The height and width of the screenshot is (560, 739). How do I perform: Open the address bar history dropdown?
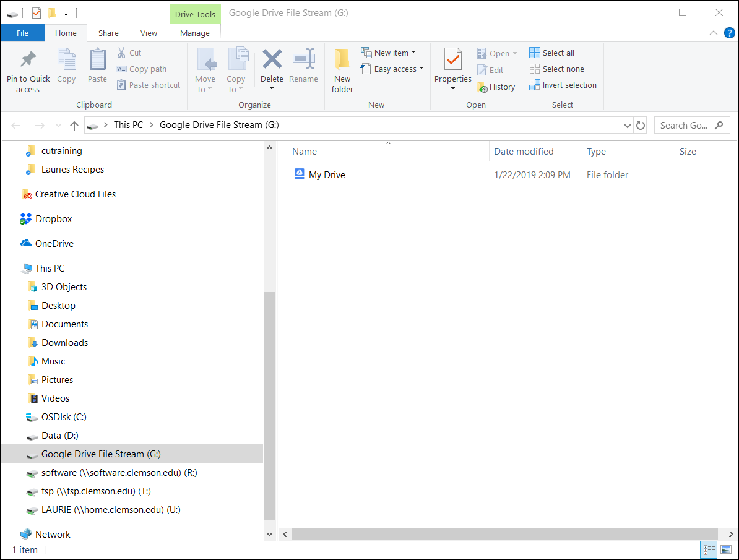point(628,126)
